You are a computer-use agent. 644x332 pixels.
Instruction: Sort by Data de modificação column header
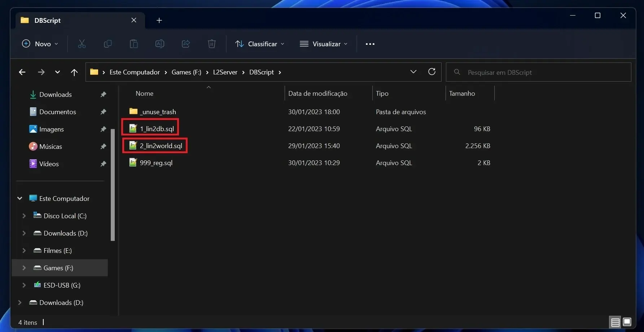pos(317,93)
